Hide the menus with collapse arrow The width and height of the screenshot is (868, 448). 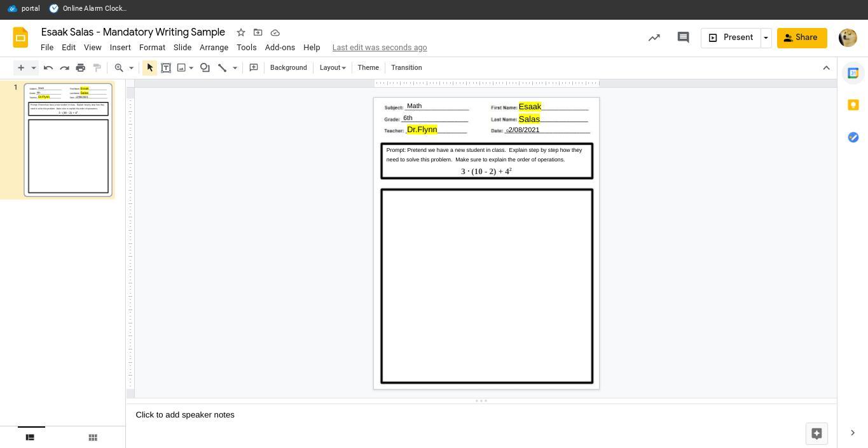[x=826, y=67]
